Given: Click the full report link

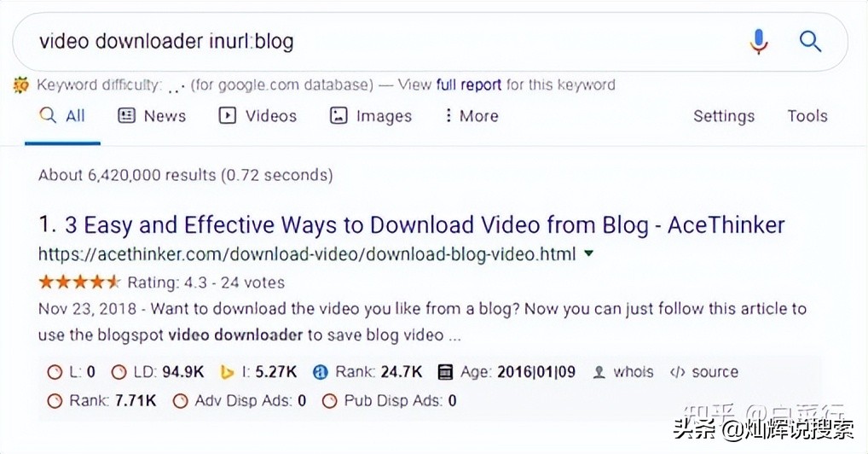Looking at the screenshot, I should point(468,84).
